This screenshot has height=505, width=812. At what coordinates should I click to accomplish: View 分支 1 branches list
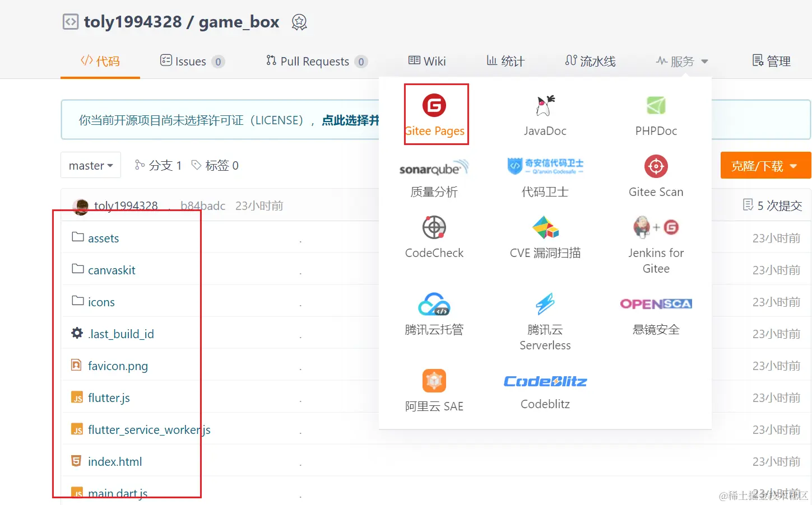click(158, 165)
